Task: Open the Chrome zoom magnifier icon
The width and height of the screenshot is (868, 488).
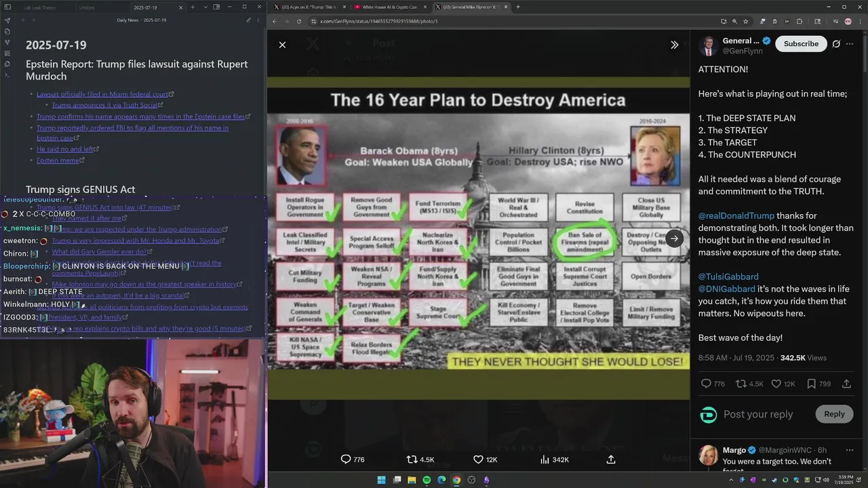Action: [734, 21]
